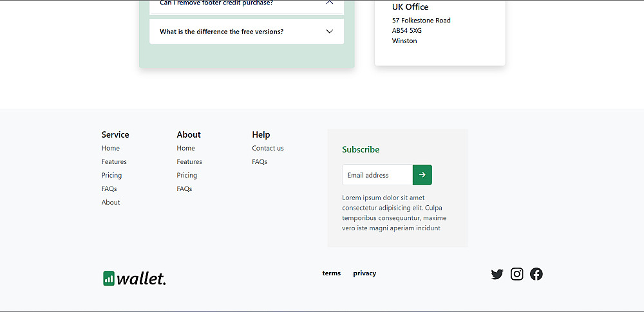Open Pricing in the Service column
The image size is (644, 312).
tap(111, 175)
